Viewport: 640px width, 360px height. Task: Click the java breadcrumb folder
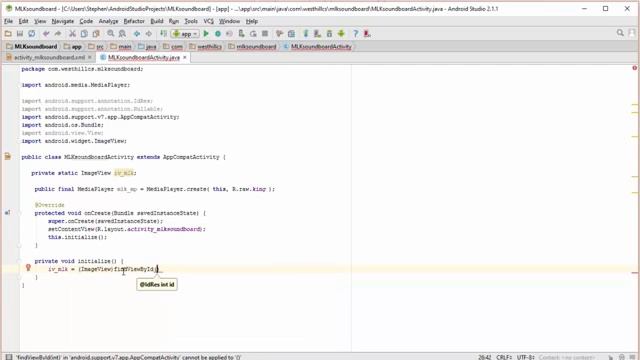click(x=147, y=47)
